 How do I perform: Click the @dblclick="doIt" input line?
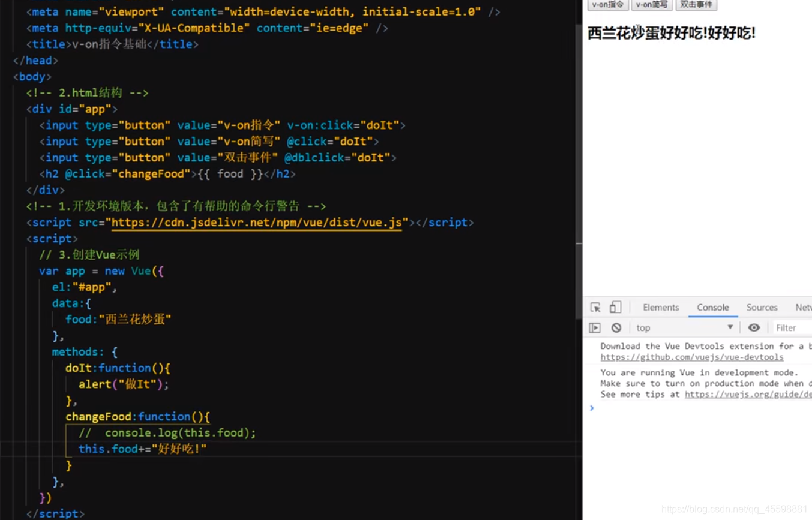click(218, 158)
